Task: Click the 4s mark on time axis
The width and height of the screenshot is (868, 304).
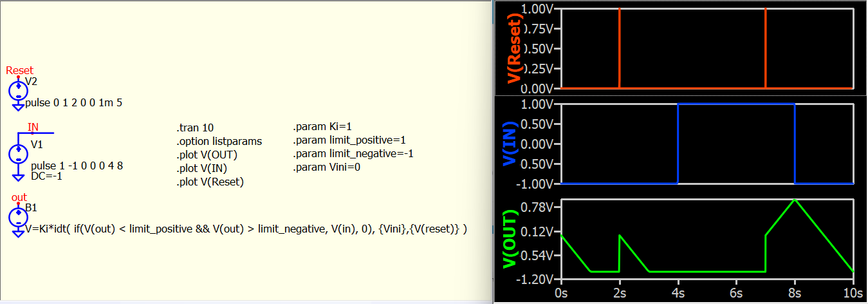Action: pos(678,293)
